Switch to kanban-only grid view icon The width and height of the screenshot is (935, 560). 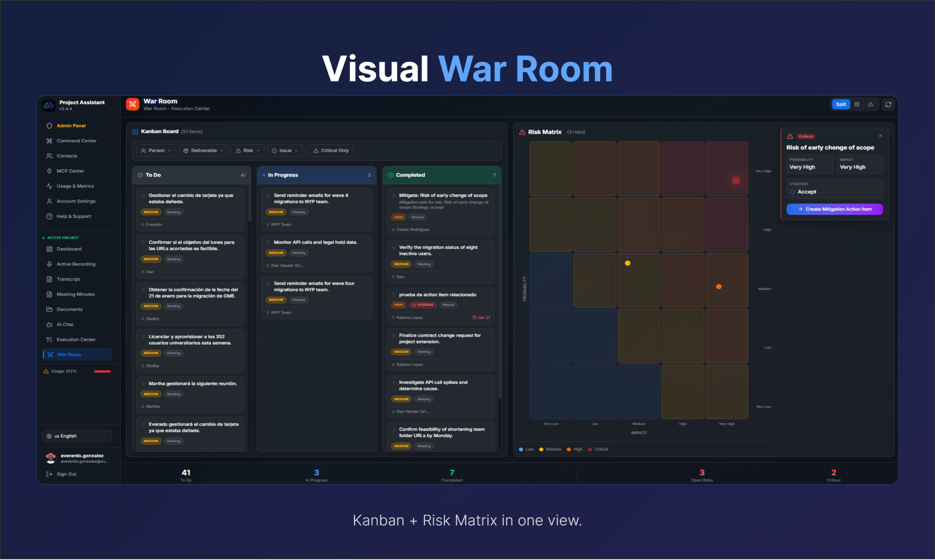857,104
